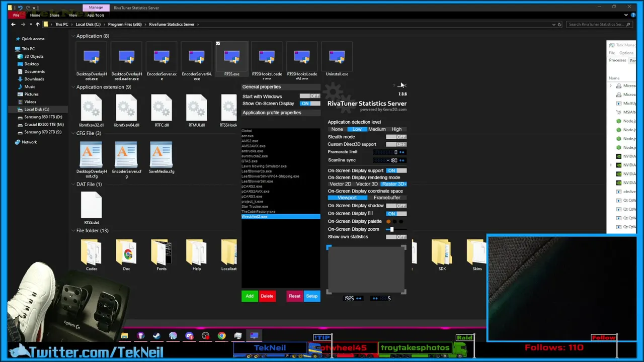Toggle Stealth mode switch

(x=396, y=137)
